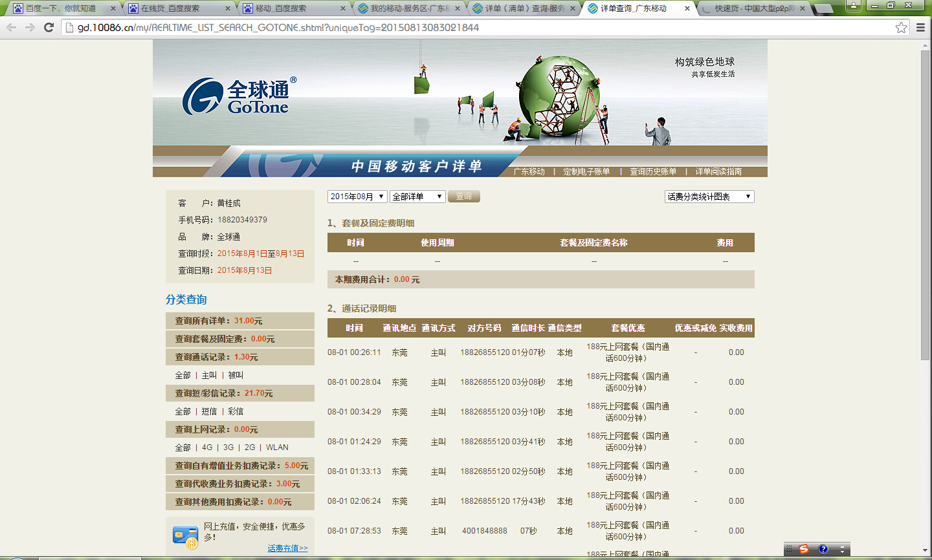The image size is (932, 560).
Task: Click the 4001848888 phone number
Action: click(485, 531)
